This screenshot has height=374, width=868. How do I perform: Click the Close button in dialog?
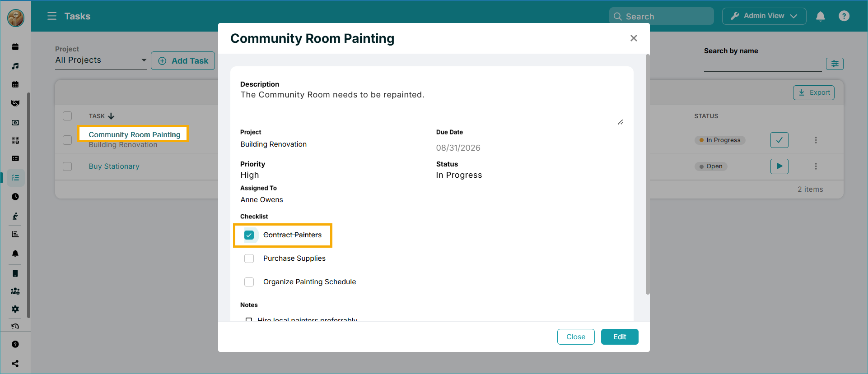point(576,337)
